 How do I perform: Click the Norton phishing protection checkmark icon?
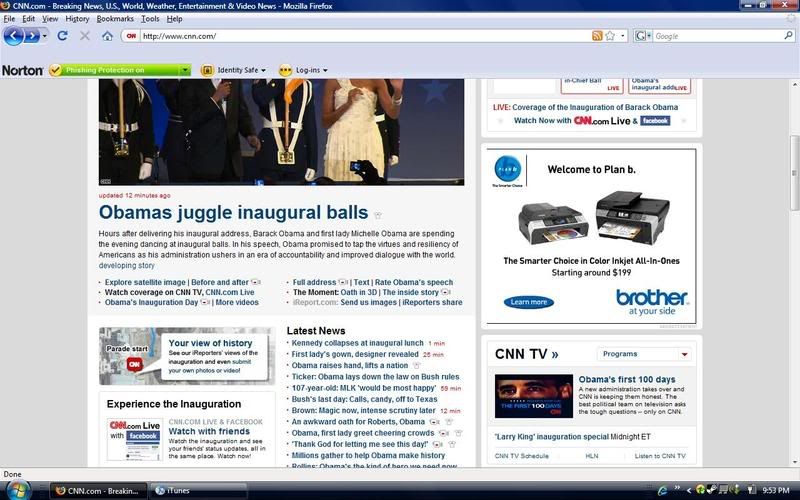point(55,70)
